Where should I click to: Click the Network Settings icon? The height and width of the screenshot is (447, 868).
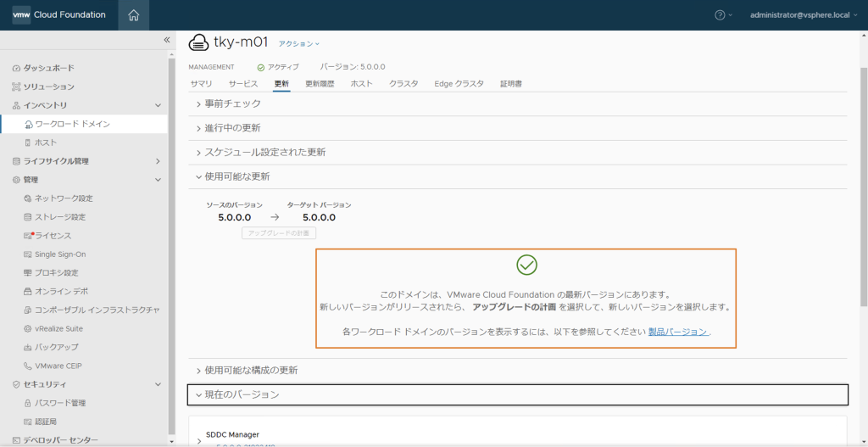pyautogui.click(x=28, y=198)
